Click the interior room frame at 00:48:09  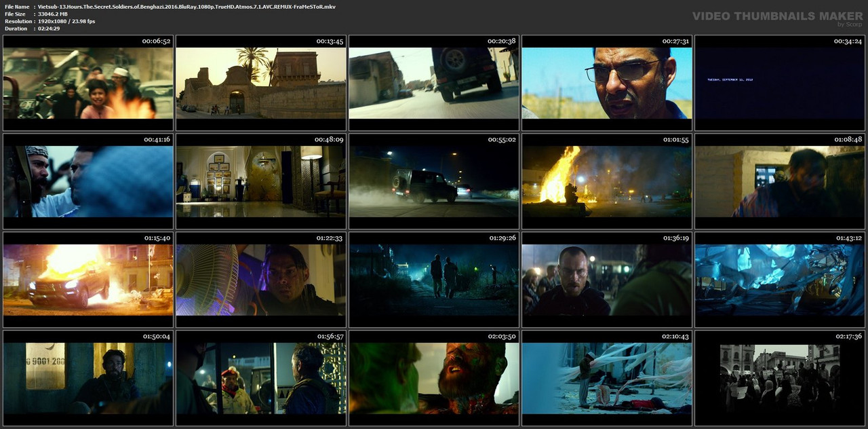click(261, 181)
